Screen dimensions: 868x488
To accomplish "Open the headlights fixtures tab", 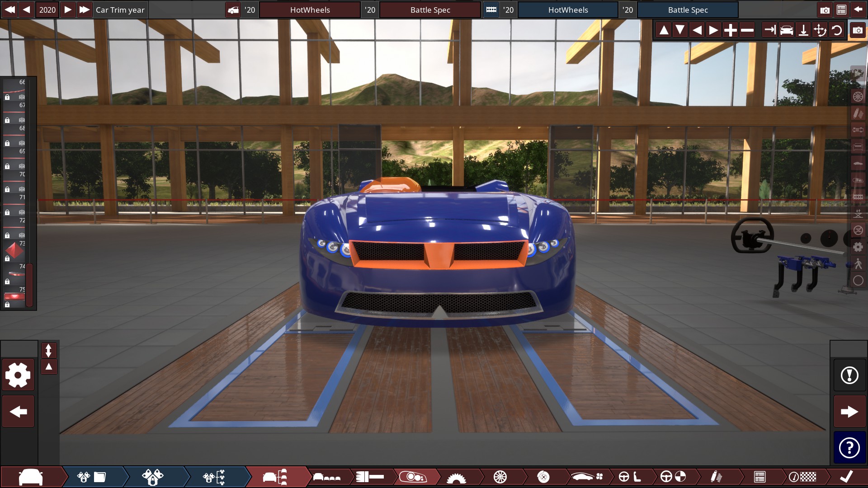I will 413,477.
